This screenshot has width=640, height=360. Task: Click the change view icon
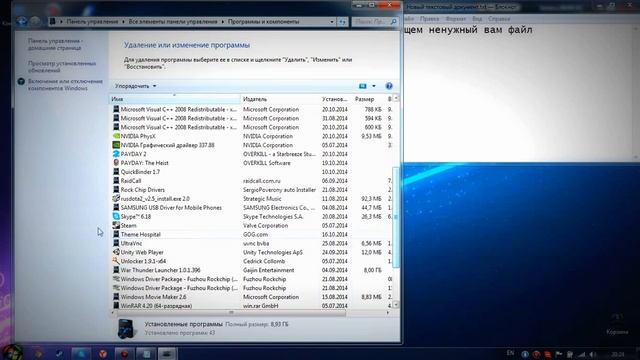pyautogui.click(x=362, y=86)
